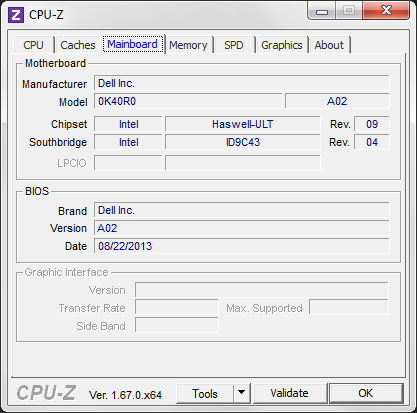Image resolution: width=417 pixels, height=413 pixels.
Task: Click the BIOS Brand Dell Inc. field
Action: click(242, 210)
